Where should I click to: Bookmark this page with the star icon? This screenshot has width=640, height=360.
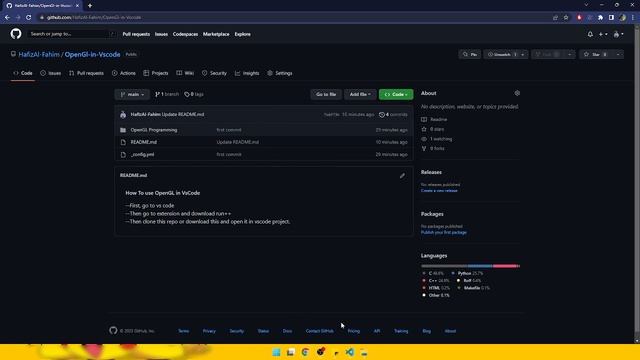[566, 18]
